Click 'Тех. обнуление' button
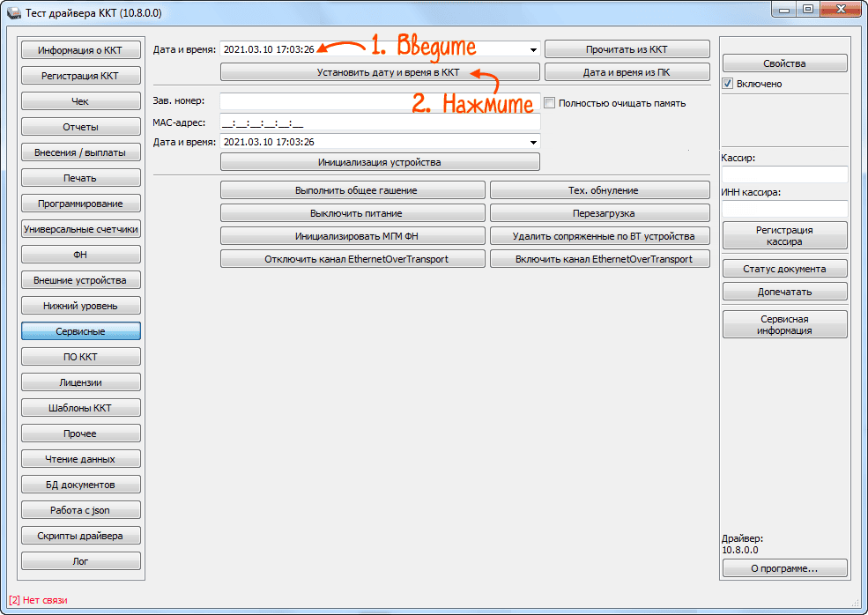The image size is (868, 615). point(599,190)
